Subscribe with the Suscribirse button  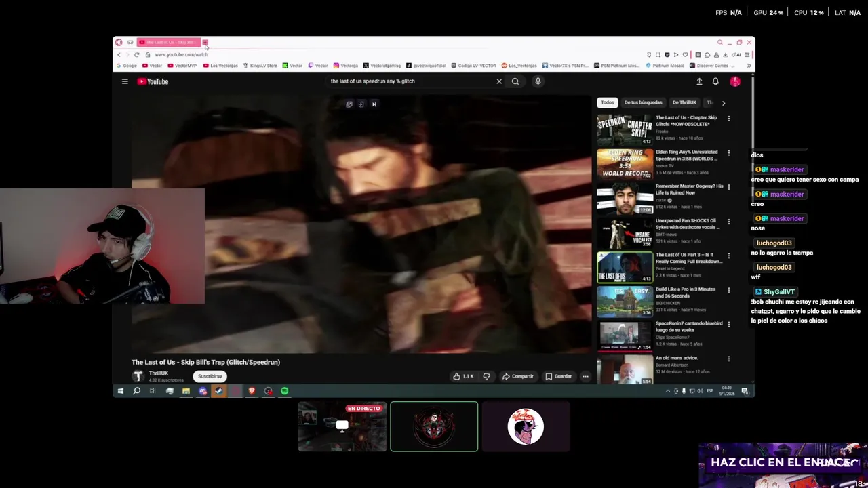(210, 376)
